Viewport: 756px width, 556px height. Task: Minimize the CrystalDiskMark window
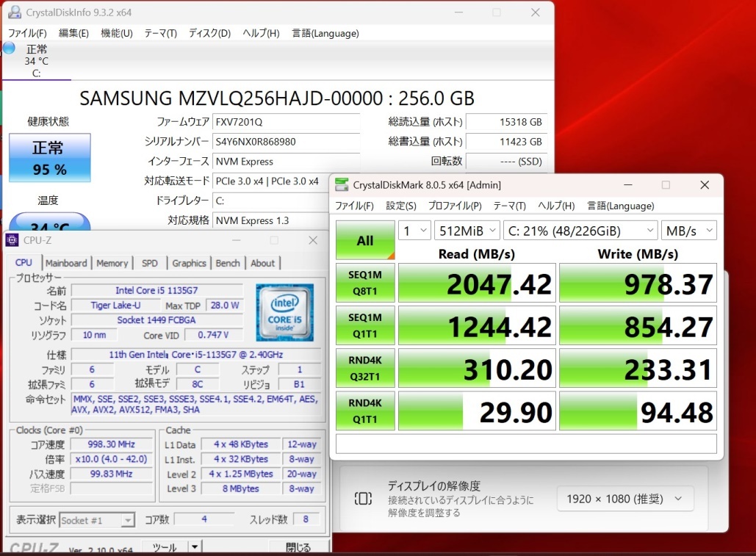[627, 185]
